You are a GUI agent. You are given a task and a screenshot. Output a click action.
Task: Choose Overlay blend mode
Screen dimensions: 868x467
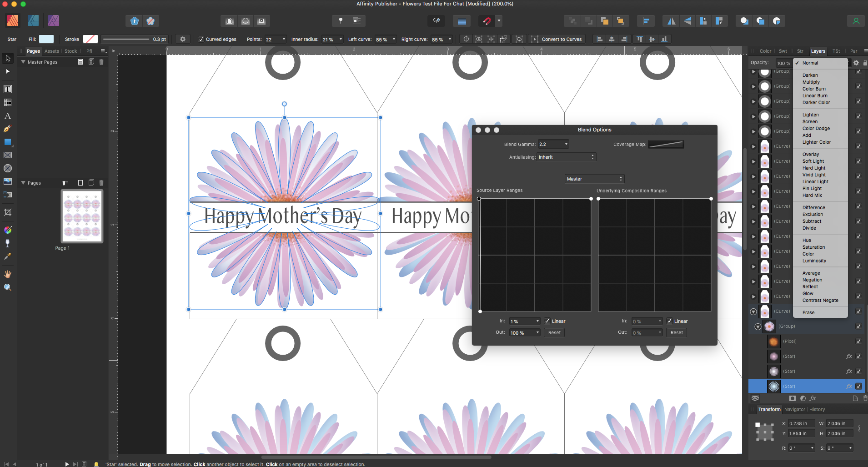811,155
